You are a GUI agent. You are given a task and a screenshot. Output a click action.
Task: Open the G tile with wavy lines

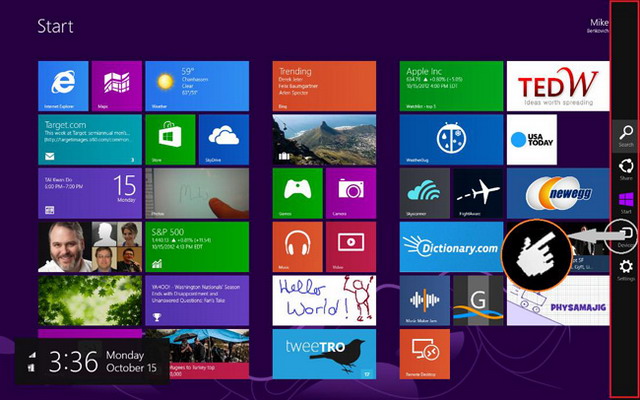tap(478, 300)
